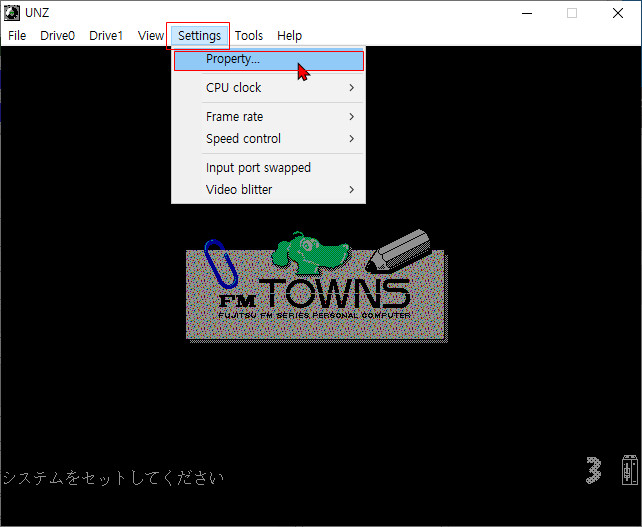This screenshot has height=527, width=642.
Task: Click the green dog mascot
Action: pos(310,253)
